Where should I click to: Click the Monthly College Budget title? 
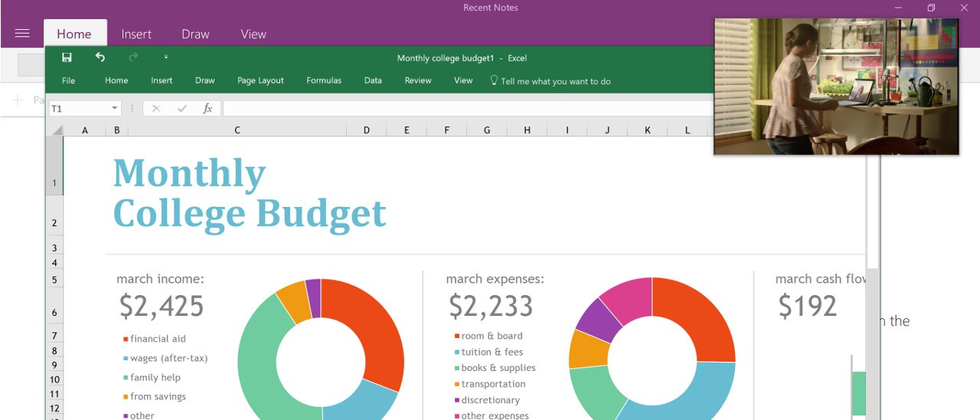click(250, 193)
